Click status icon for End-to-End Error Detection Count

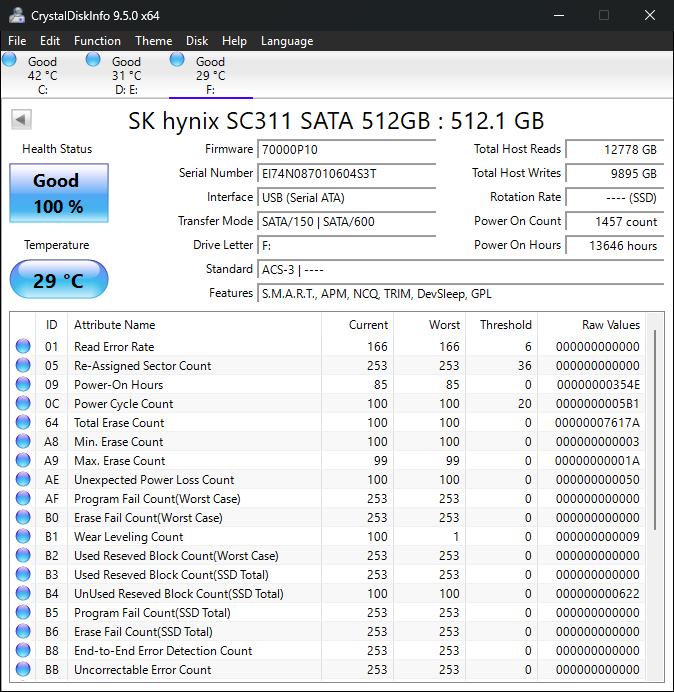point(23,650)
